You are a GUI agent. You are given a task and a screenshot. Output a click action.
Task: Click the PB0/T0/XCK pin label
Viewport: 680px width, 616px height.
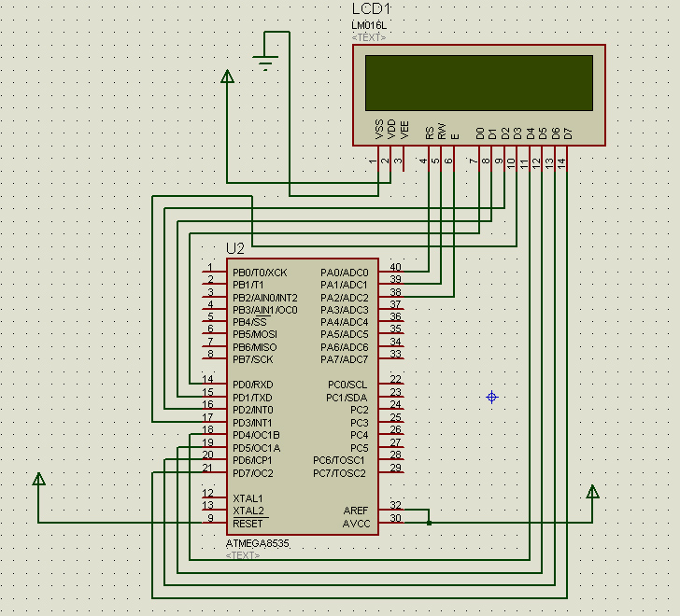260,273
